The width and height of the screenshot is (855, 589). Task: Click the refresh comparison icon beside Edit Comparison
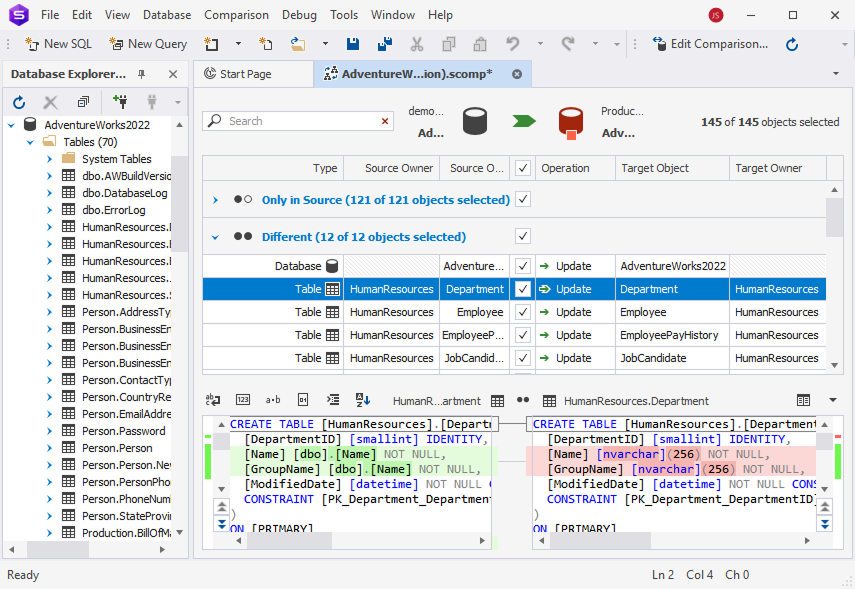point(790,44)
